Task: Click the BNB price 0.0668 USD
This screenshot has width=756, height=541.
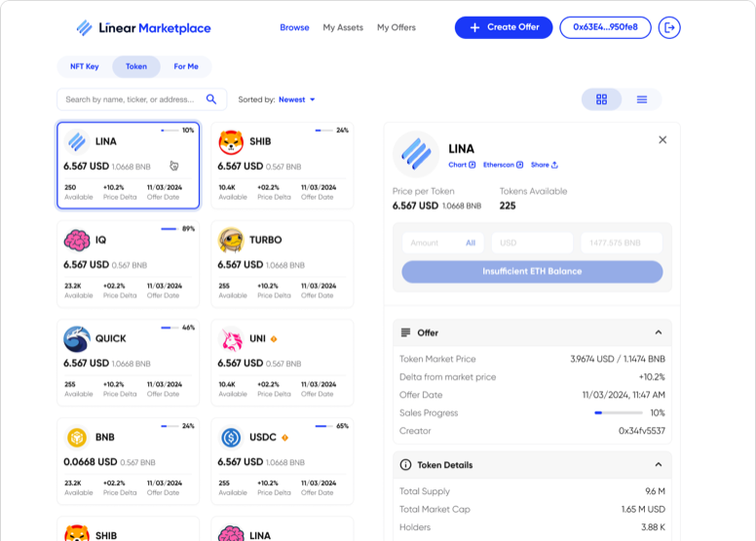Action: tap(91, 462)
